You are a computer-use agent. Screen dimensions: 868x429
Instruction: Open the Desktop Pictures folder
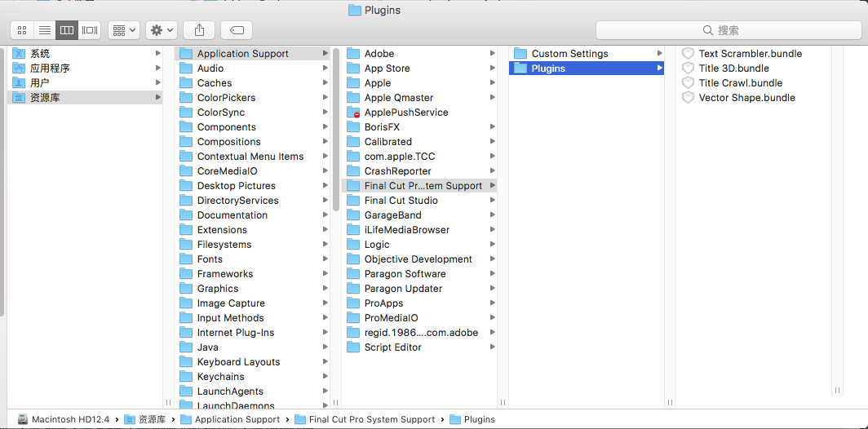(252, 185)
